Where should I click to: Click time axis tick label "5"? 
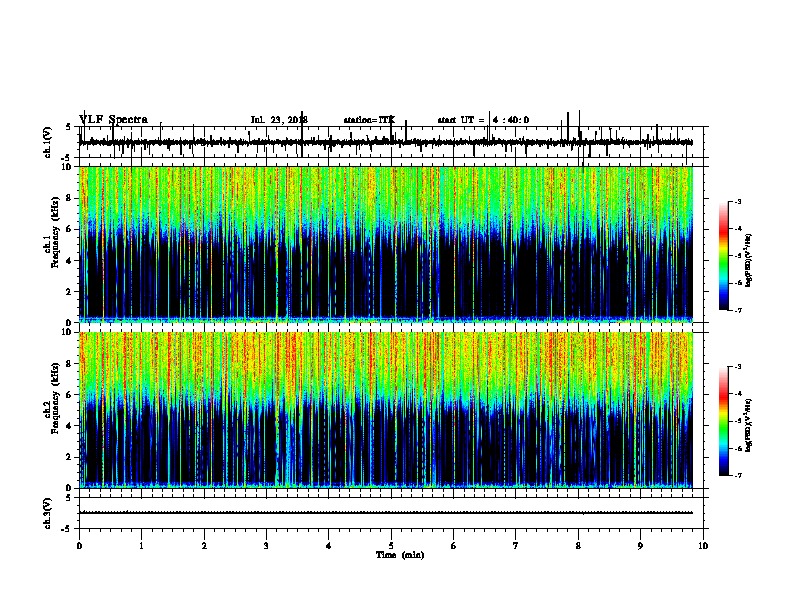click(391, 546)
